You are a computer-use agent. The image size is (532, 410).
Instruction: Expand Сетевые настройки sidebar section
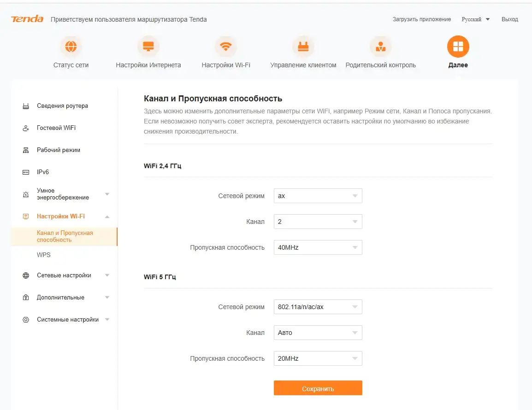click(64, 275)
